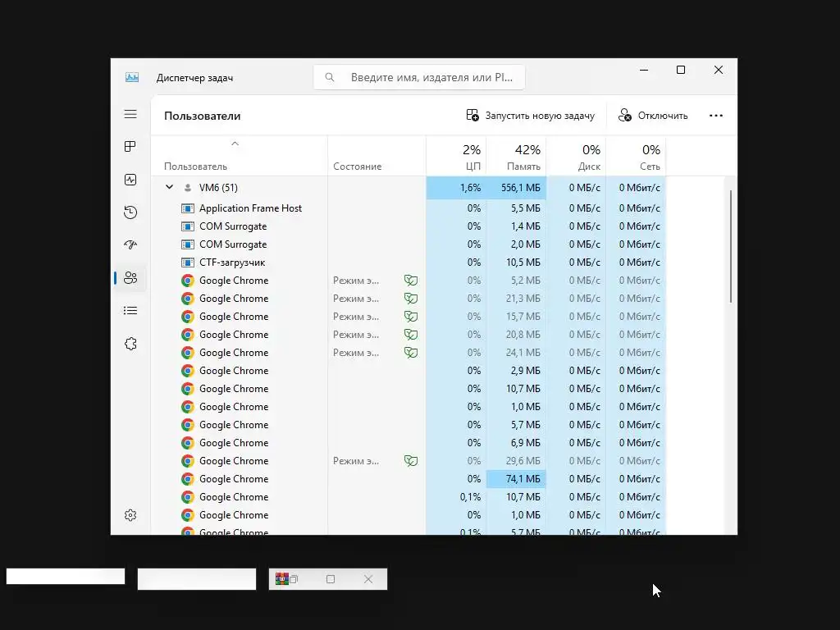Select the Google Chrome row using 2,9 МБ

point(409,371)
